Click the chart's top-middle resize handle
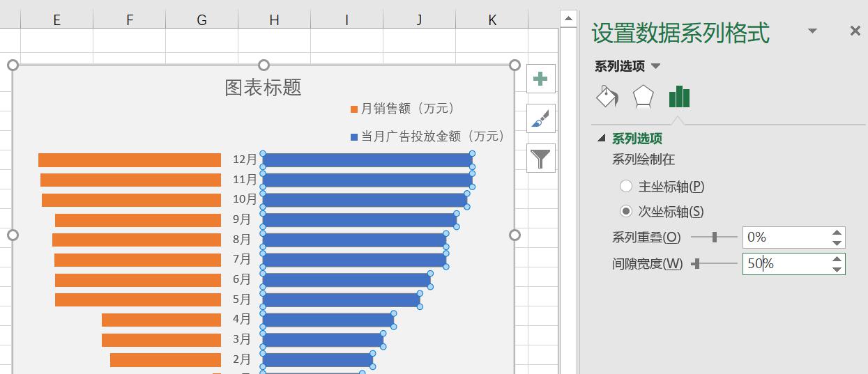868x374 pixels. pos(264,65)
